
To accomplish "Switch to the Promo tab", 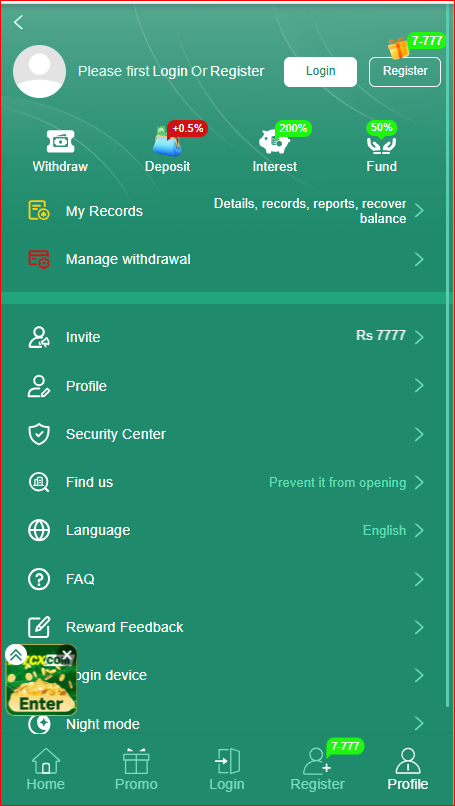I will [136, 769].
